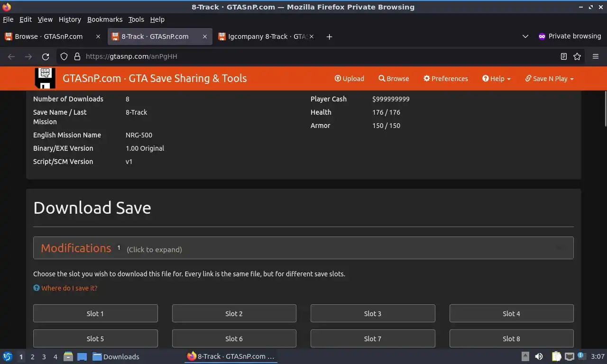The width and height of the screenshot is (607, 364).
Task: Click the GTASnP floppy disk logo
Action: [x=45, y=78]
